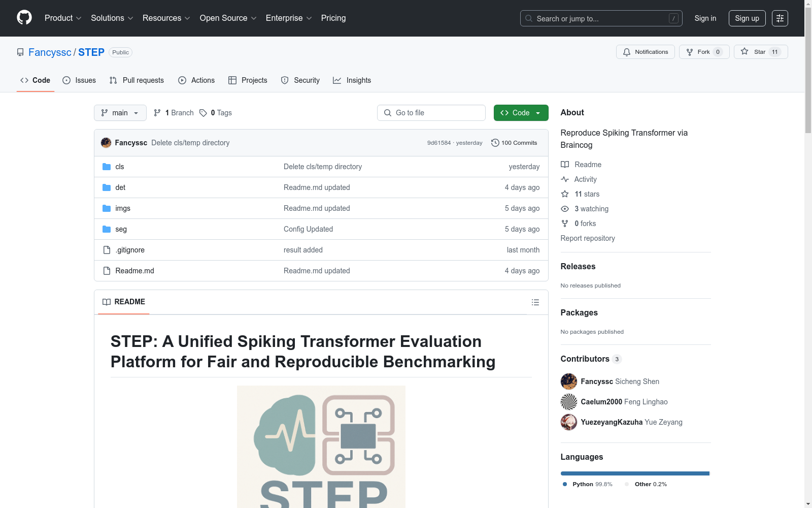This screenshot has height=508, width=812.
Task: Open the STEP repository name link
Action: pyautogui.click(x=91, y=52)
